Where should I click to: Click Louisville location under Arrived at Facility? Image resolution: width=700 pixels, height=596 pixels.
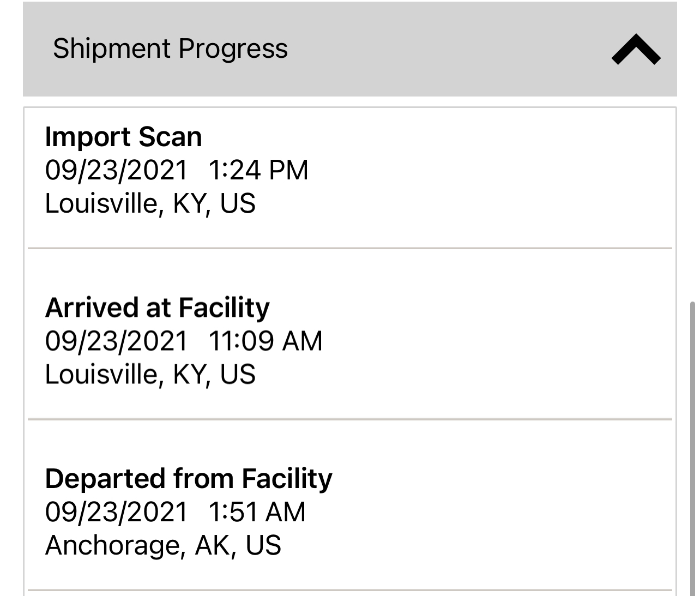(150, 375)
